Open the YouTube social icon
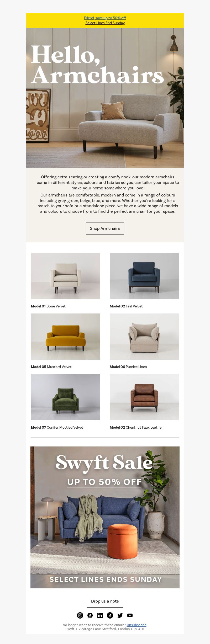 point(130,615)
